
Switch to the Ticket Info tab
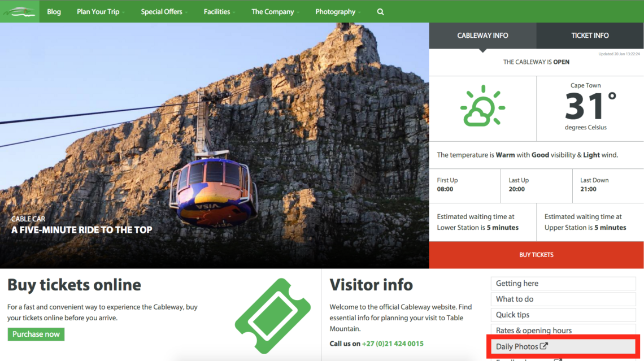pyautogui.click(x=590, y=36)
